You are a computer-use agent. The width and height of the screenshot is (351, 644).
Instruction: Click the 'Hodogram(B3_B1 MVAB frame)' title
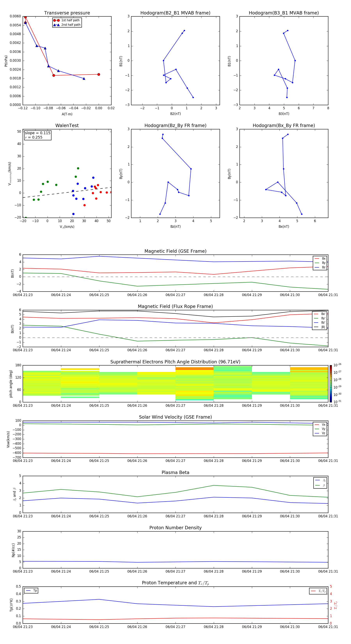(284, 13)
